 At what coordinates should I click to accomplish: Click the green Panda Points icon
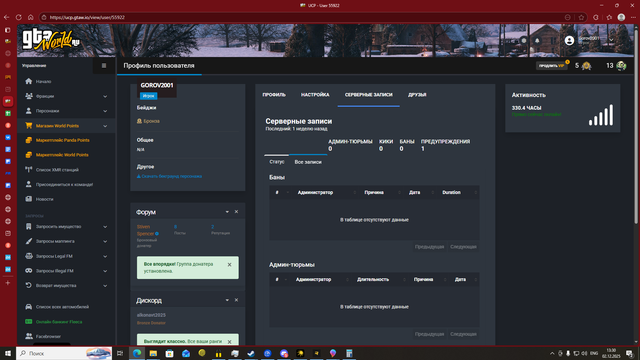621,66
